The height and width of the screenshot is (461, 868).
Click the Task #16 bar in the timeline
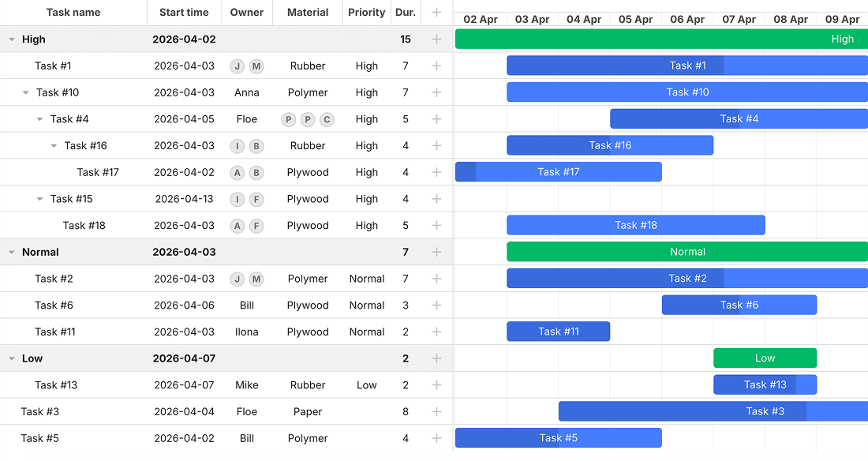[x=610, y=145]
